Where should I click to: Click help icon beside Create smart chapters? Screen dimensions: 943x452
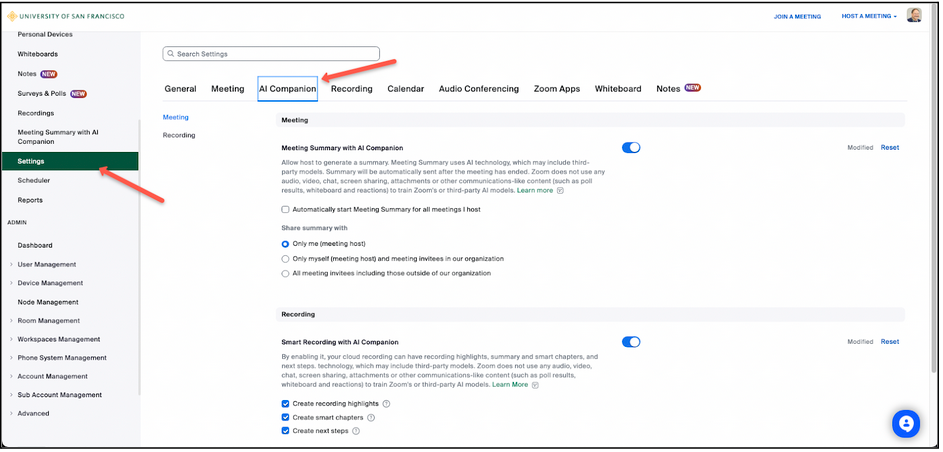(x=371, y=417)
